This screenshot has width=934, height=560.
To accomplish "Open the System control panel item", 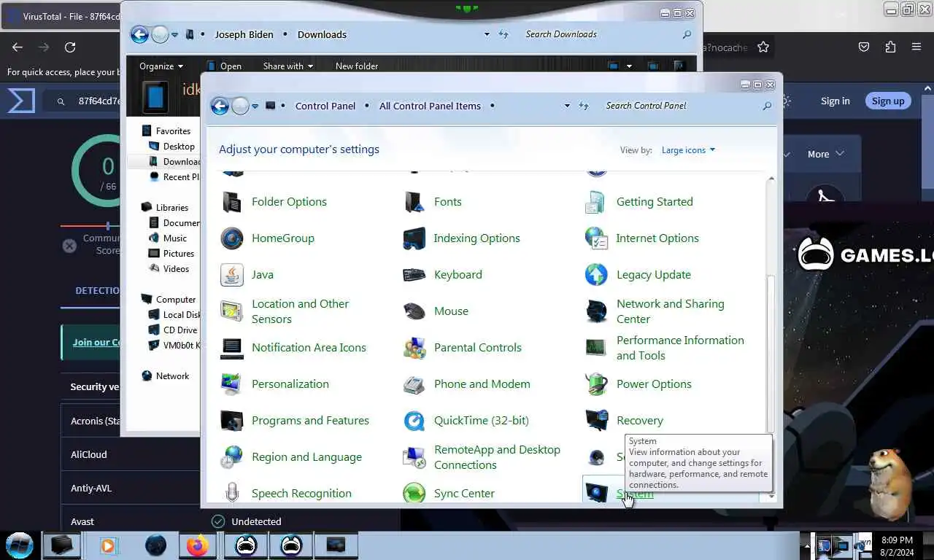I will (635, 494).
